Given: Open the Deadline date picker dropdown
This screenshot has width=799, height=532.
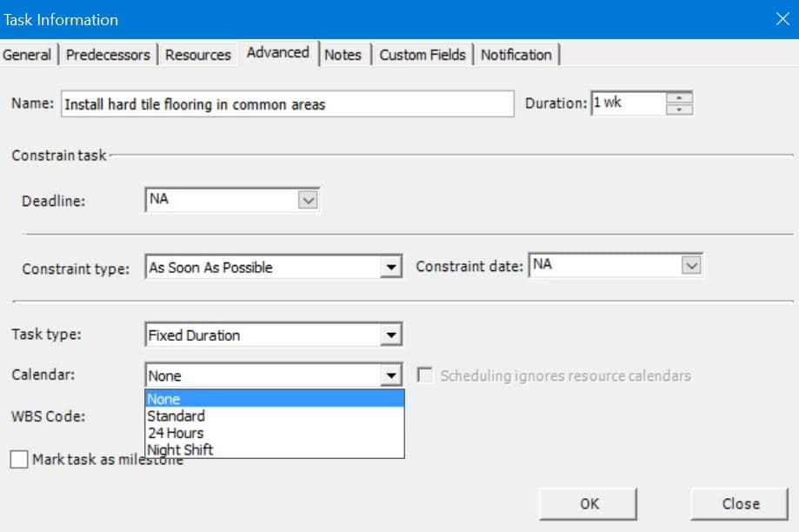Looking at the screenshot, I should click(x=309, y=200).
